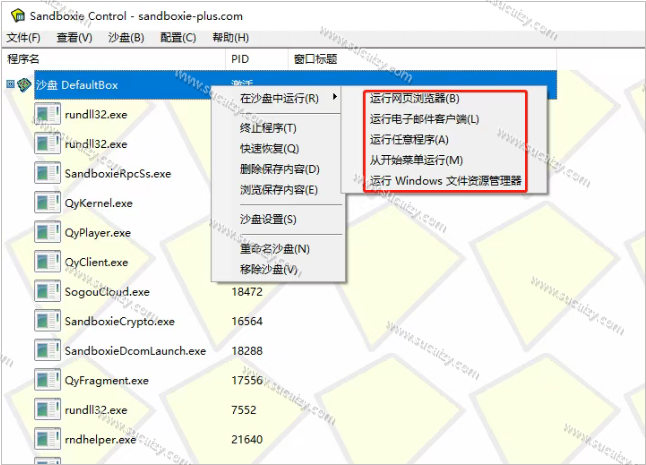646x465 pixels.
Task: Select 运行 Windows 文件资源管理器 entry
Action: 445,180
